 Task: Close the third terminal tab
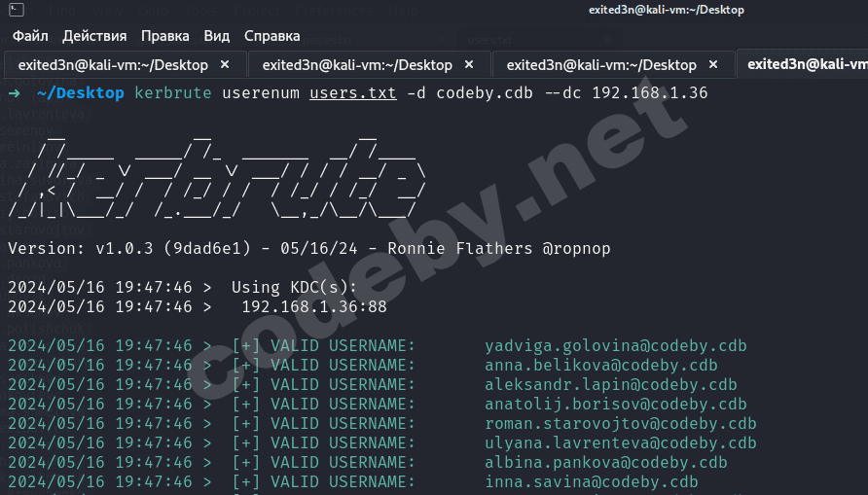click(713, 65)
